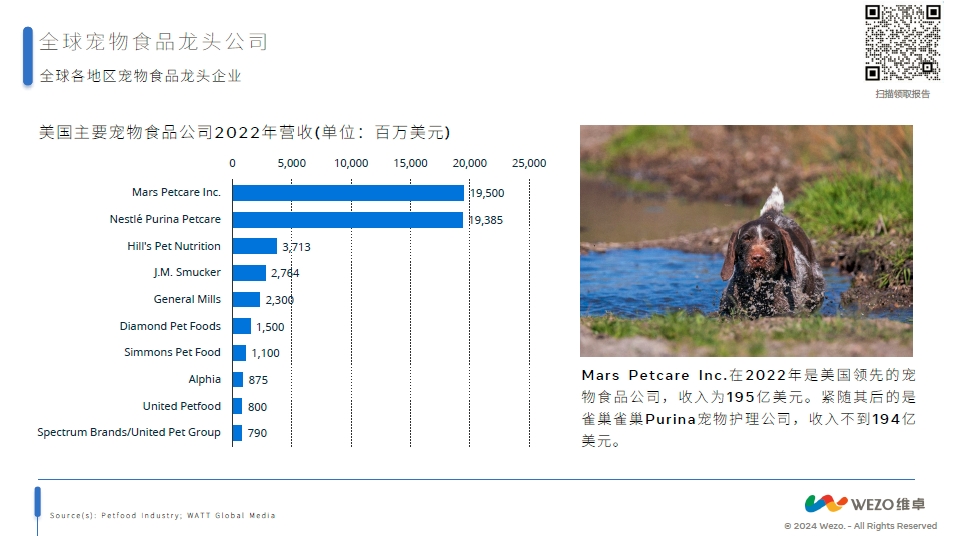This screenshot has height=536, width=957.
Task: Click the caption 扫描领取报告
Action: [903, 93]
